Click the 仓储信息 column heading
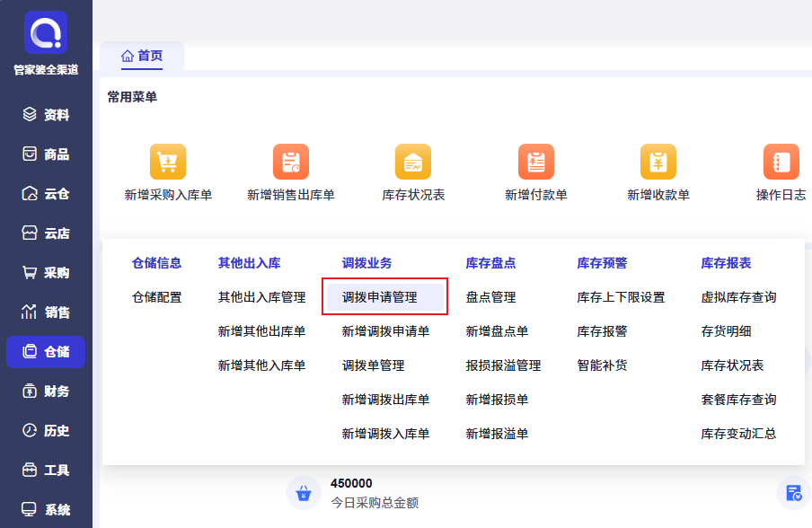Viewport: 812px width, 528px height. click(x=157, y=263)
